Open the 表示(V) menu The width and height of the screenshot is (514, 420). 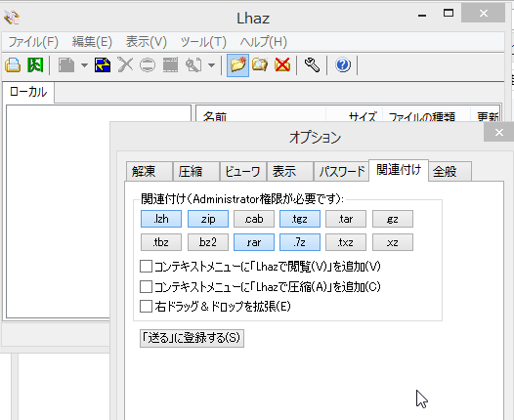coord(147,42)
